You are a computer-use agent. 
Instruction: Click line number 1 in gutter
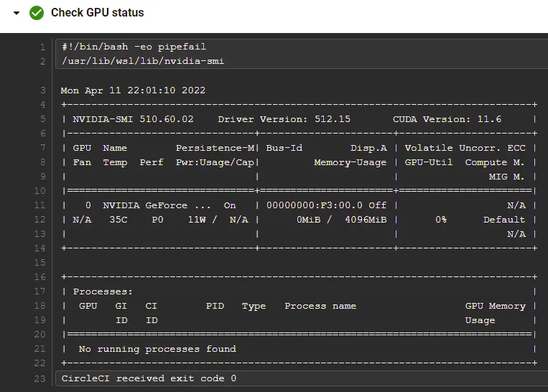(x=42, y=47)
